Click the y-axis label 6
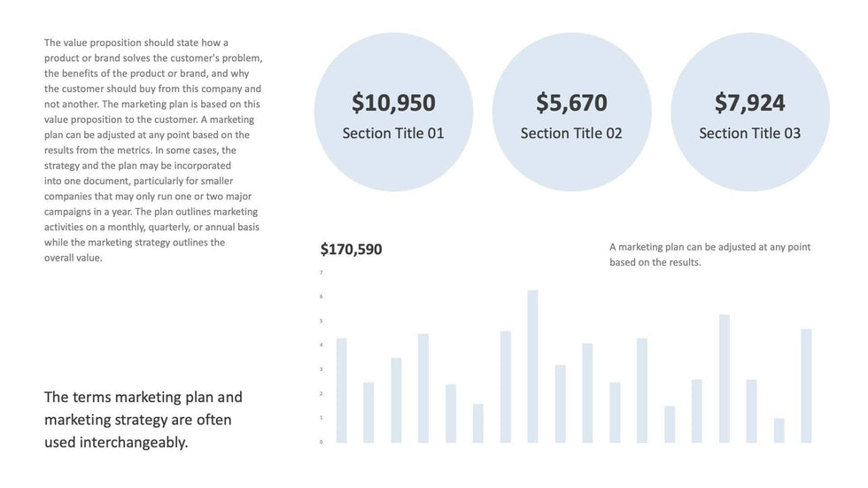868x488 pixels. [322, 297]
